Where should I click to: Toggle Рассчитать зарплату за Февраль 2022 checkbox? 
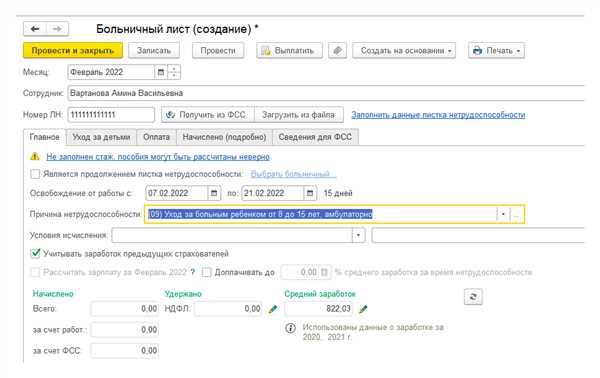click(35, 272)
